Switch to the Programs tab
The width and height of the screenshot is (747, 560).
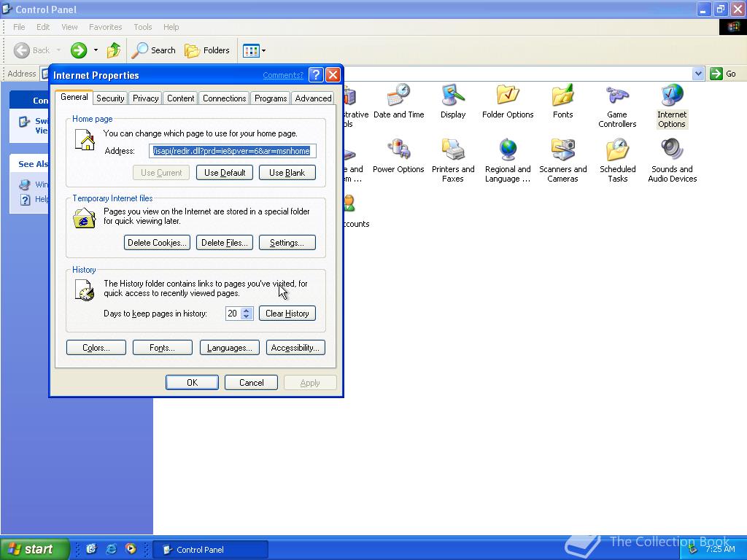point(271,98)
